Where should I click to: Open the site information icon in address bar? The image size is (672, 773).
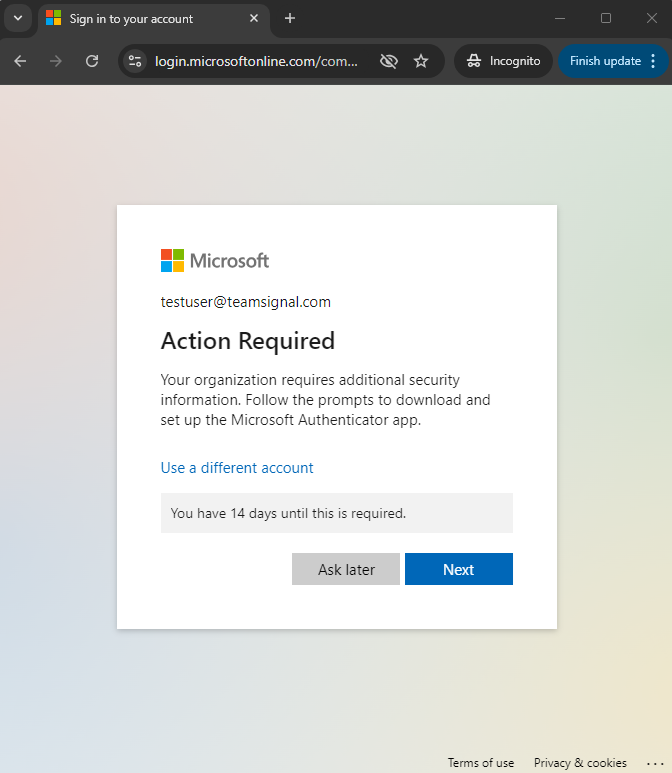[x=135, y=61]
